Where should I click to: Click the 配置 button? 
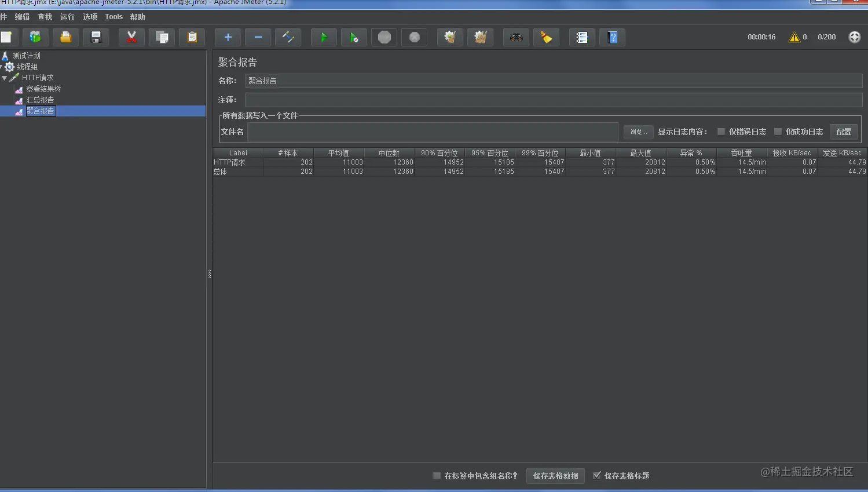tap(844, 132)
